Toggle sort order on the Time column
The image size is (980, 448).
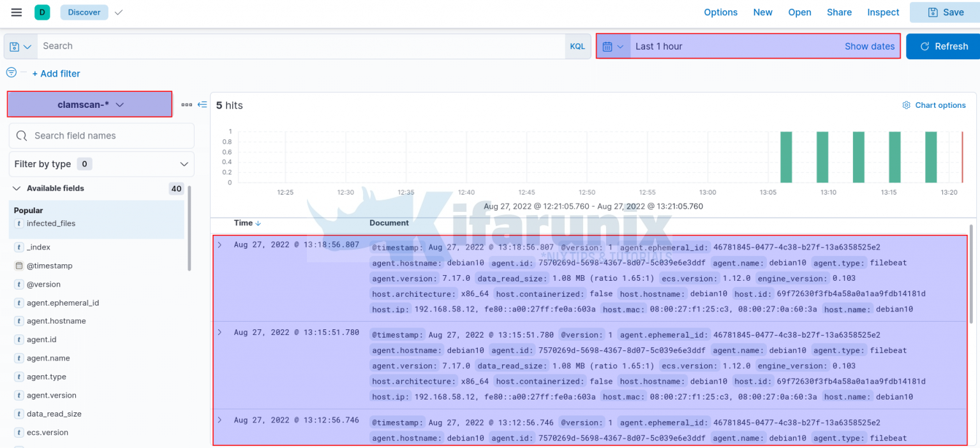coord(258,223)
